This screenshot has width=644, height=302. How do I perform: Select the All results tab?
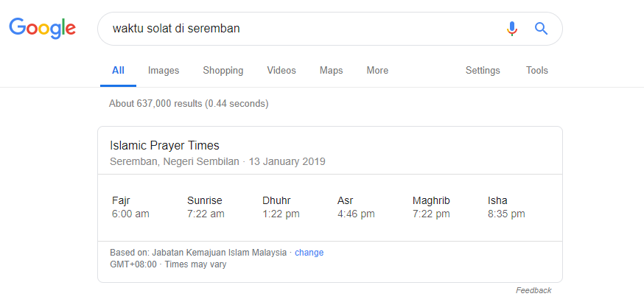pos(118,71)
